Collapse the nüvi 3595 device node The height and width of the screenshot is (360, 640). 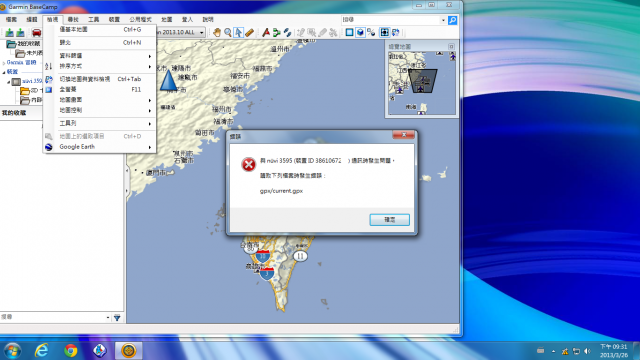pos(9,82)
